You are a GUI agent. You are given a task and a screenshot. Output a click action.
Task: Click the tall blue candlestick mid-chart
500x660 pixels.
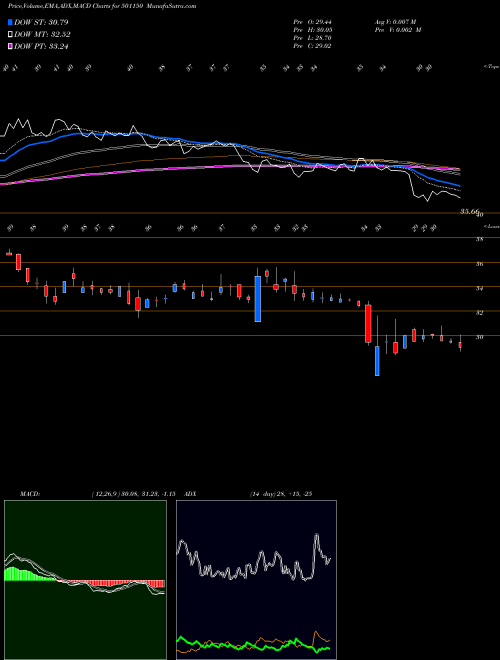258,299
